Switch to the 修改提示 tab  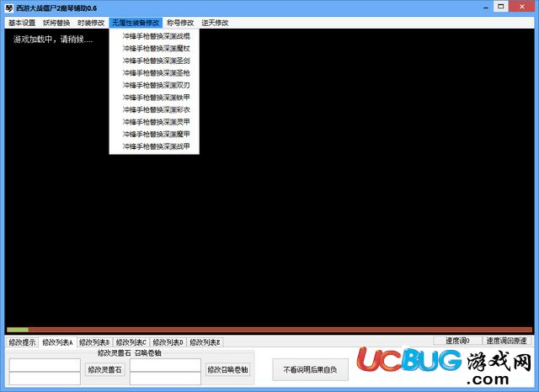pos(22,342)
